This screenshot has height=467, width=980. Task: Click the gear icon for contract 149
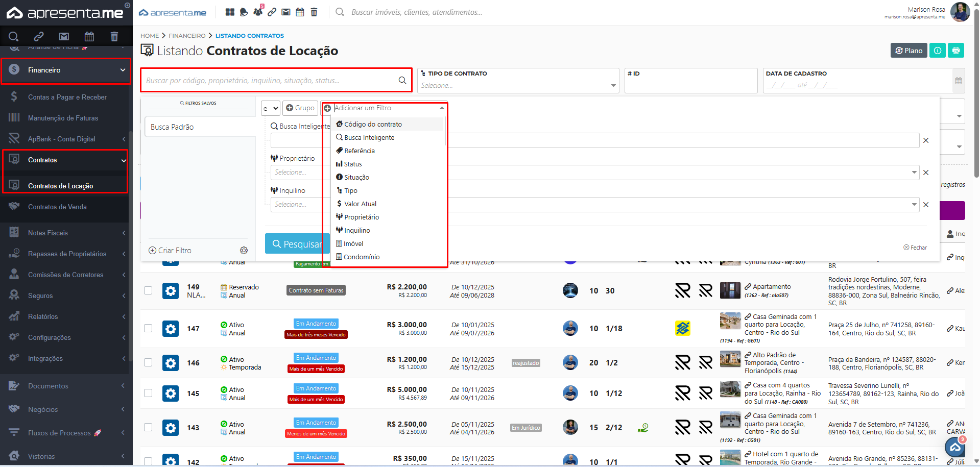click(171, 291)
